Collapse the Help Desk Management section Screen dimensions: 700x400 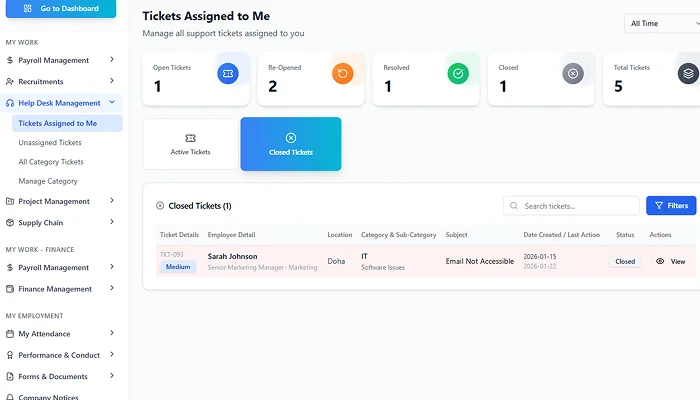pyautogui.click(x=112, y=103)
